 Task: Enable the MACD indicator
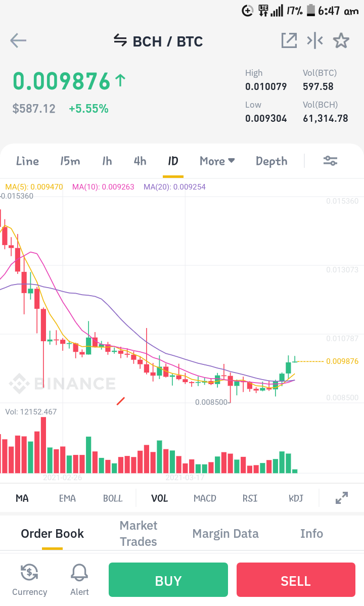[x=205, y=498]
